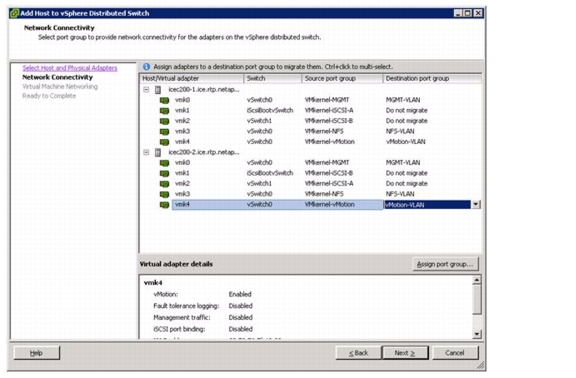Viewport: 576px width, 378px height.
Task: Click the blue information icon in hint bar
Action: (x=146, y=67)
